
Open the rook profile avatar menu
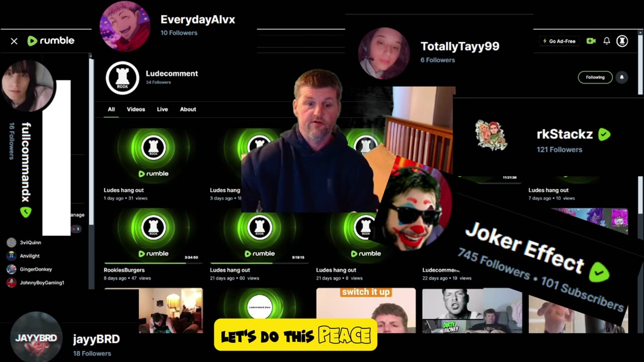622,41
